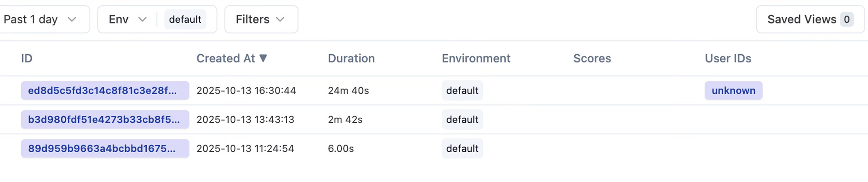Click default environment tag in first row
Image resolution: width=868 pixels, height=182 pixels.
(462, 91)
